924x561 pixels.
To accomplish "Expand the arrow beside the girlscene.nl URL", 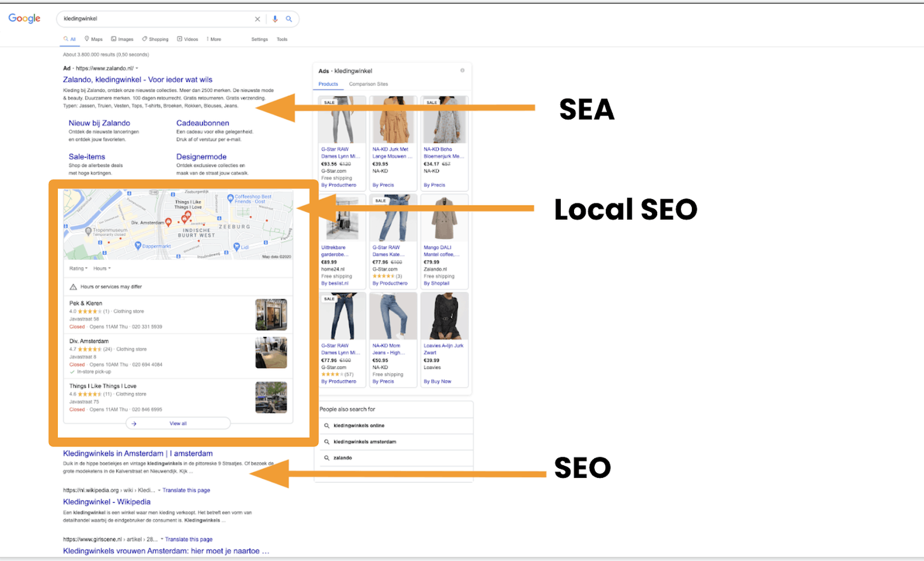I will 162,539.
